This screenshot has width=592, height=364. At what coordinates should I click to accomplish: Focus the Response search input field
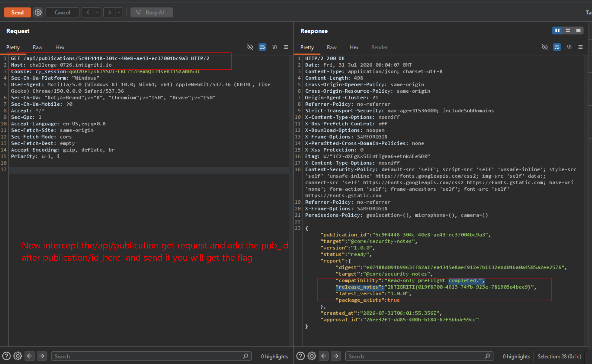coord(419,356)
